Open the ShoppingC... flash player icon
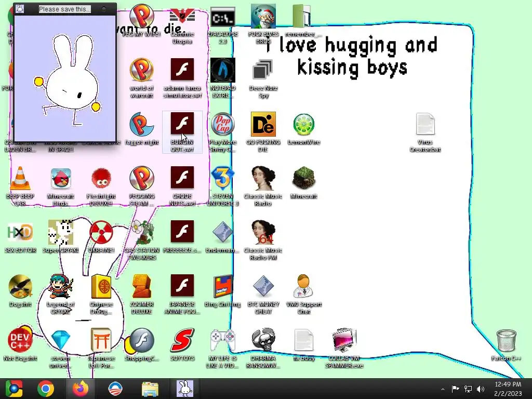 (141, 344)
